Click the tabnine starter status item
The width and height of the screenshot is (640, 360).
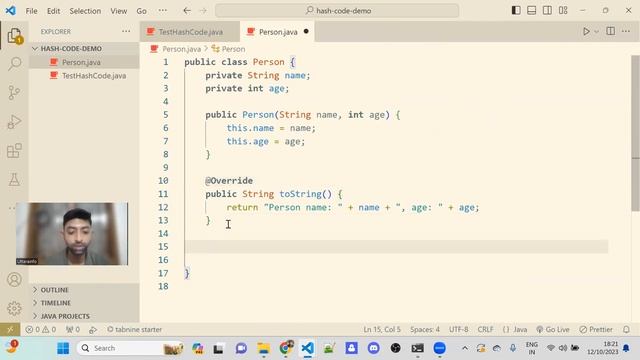click(134, 329)
